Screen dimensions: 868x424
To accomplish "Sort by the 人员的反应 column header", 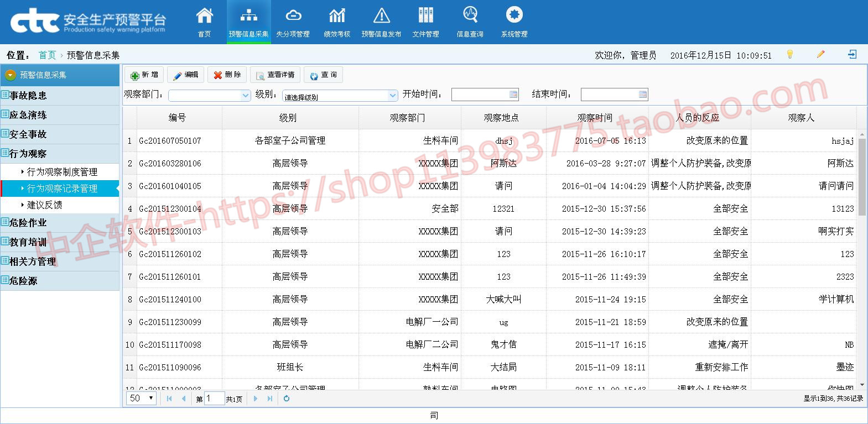I will coord(699,118).
